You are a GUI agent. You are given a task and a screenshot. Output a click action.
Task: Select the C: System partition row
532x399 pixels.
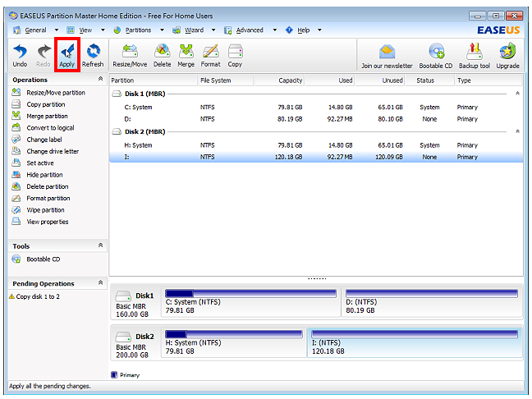pos(315,108)
